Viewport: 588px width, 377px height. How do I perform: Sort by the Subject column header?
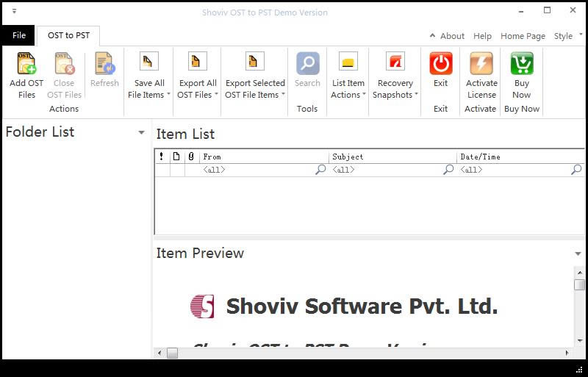click(x=392, y=157)
